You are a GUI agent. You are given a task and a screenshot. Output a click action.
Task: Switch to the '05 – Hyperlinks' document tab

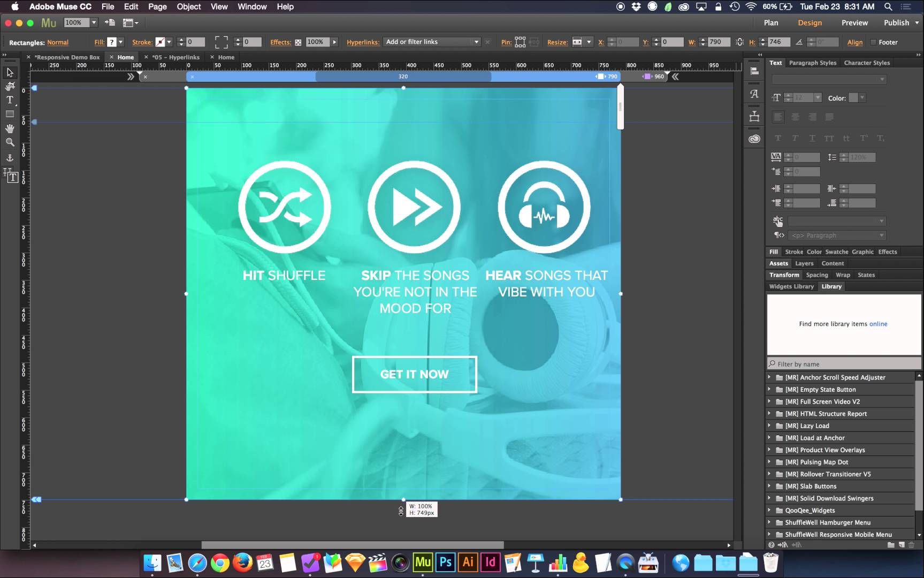click(x=176, y=57)
